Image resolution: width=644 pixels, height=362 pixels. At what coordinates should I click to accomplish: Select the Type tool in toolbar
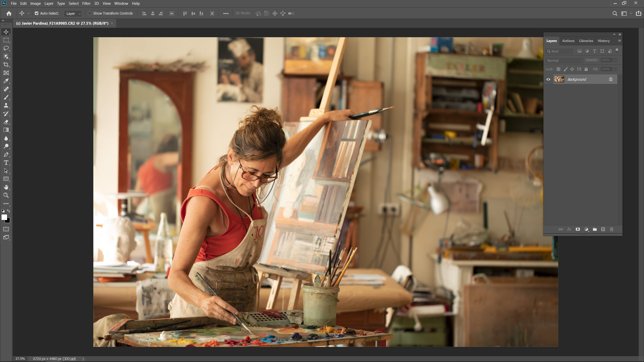[6, 163]
